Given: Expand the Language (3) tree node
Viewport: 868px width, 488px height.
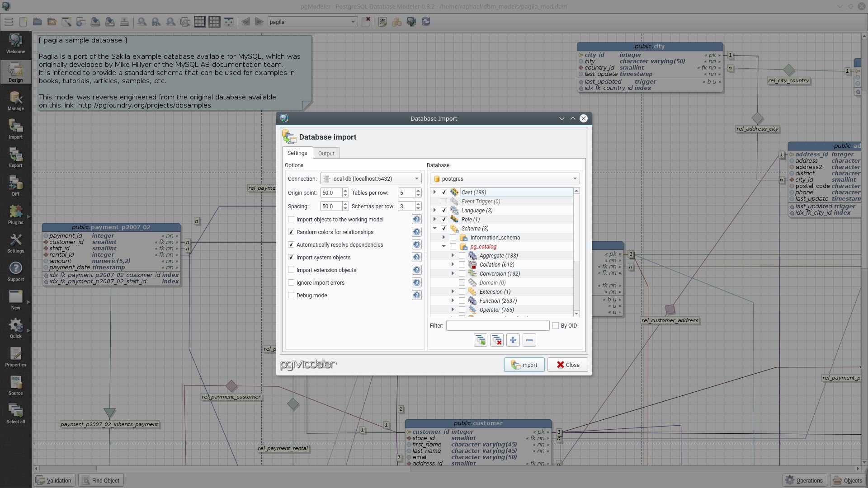Looking at the screenshot, I should pyautogui.click(x=435, y=210).
